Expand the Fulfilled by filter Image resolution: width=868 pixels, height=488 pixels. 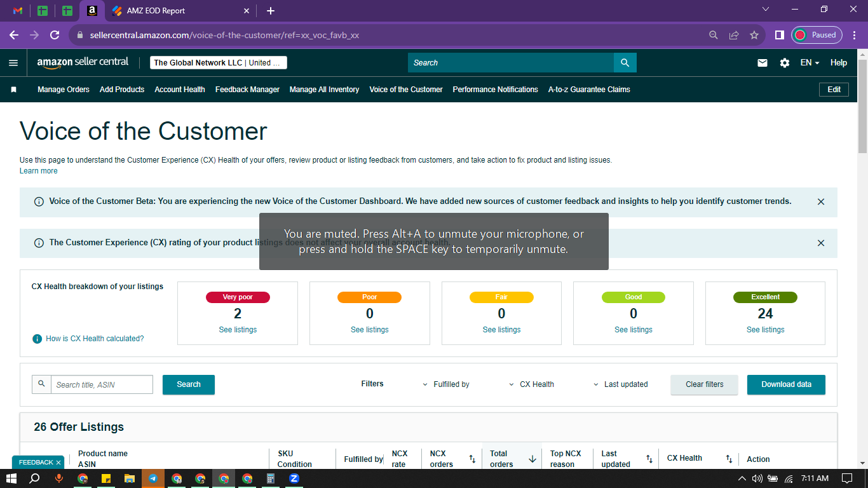tap(446, 384)
